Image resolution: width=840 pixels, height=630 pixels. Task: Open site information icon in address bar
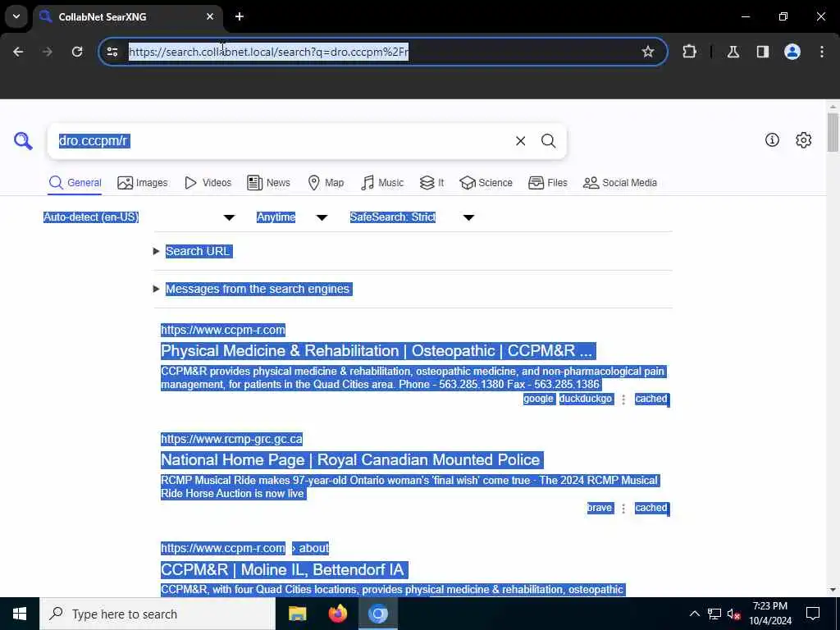(112, 52)
